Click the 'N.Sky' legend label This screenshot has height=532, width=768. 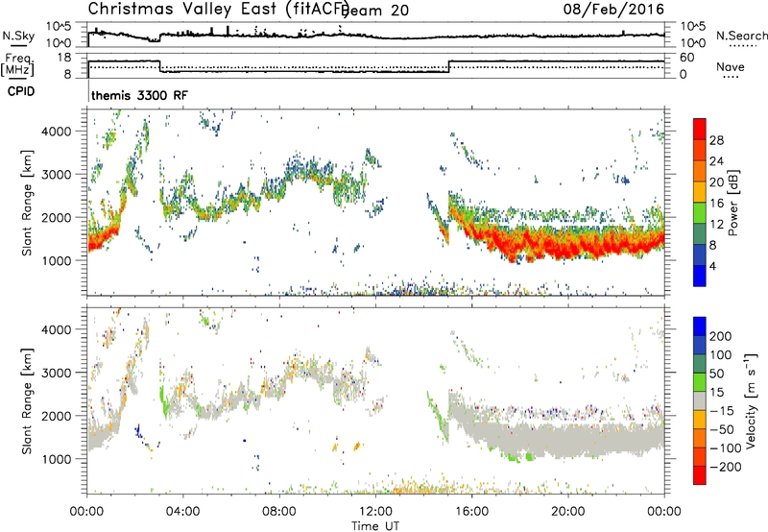(x=18, y=36)
